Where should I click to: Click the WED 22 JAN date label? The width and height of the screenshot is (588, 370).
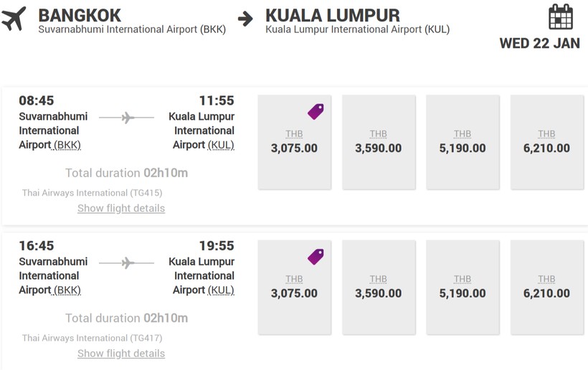point(539,43)
